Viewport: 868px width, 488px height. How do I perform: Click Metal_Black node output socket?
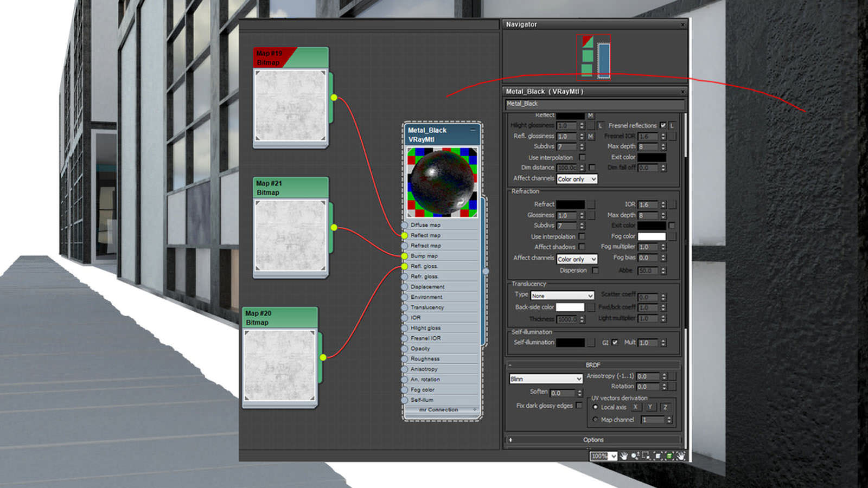(x=486, y=271)
